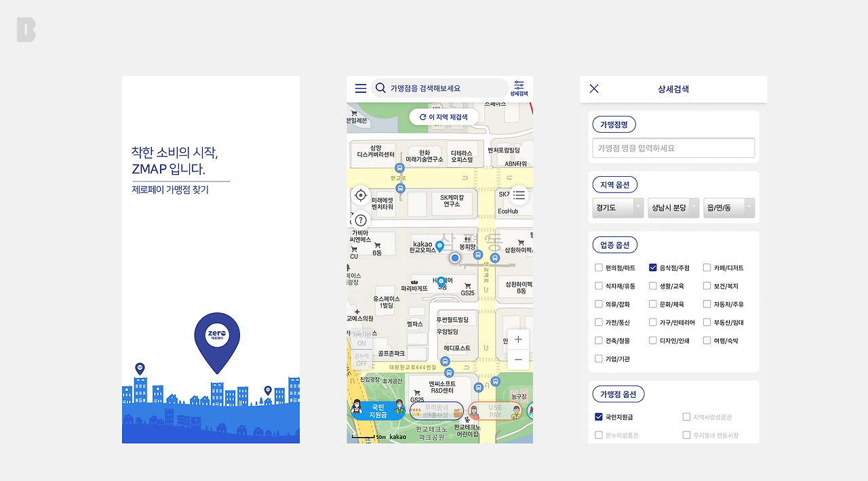This screenshot has width=868, height=481.
Task: Select the 우리동네 전통시장 chip on map
Action: point(436,411)
